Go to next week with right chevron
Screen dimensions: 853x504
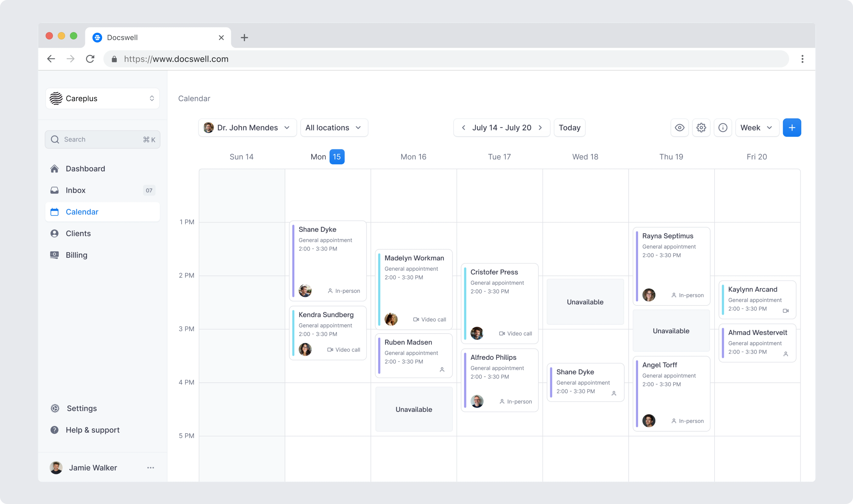point(540,128)
